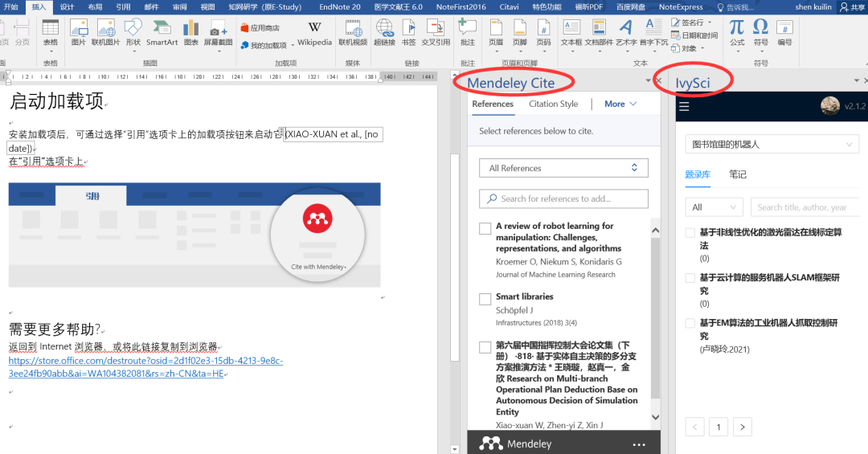Expand the More menu in Mendeley Cite
Screen dimensions: 868x454
point(620,104)
